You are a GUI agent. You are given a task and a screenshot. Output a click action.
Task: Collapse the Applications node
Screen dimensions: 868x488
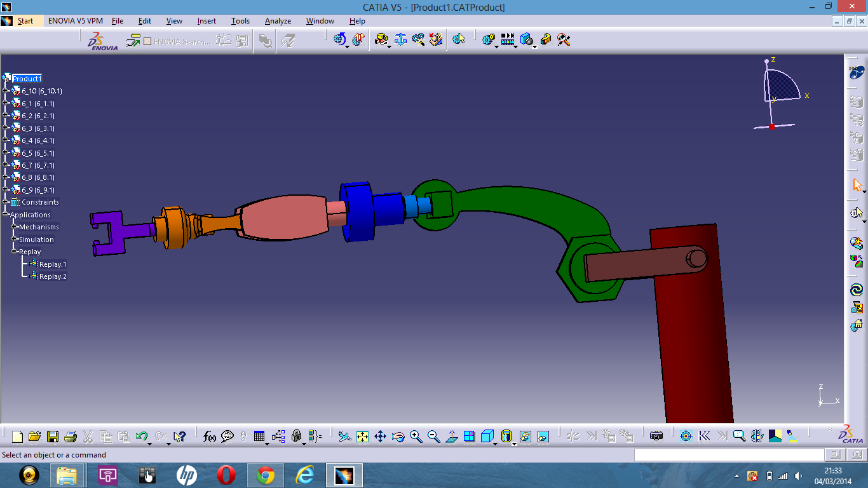coord(5,215)
